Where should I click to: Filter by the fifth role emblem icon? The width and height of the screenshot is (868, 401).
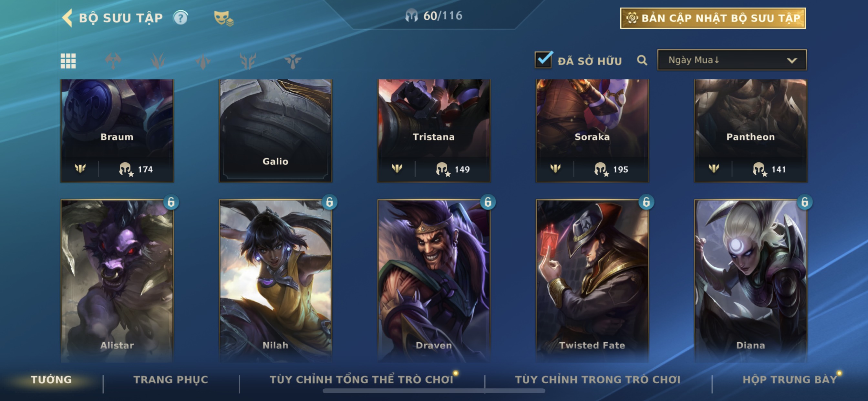(x=293, y=61)
